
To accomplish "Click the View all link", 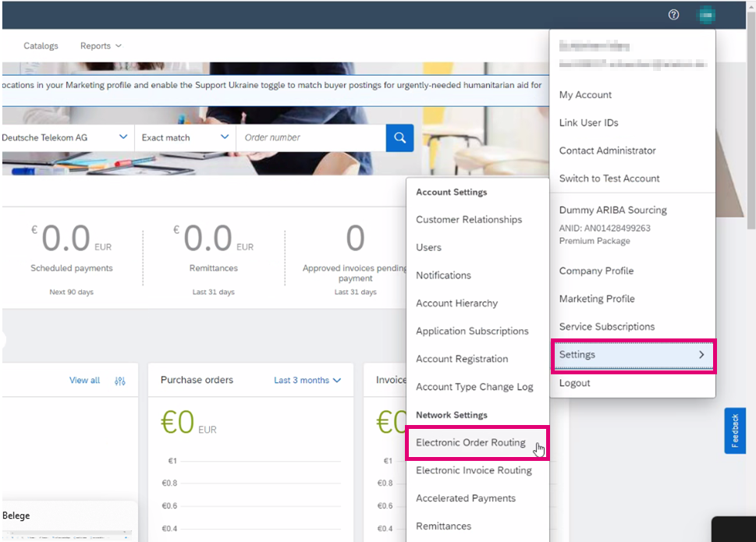I will [83, 380].
